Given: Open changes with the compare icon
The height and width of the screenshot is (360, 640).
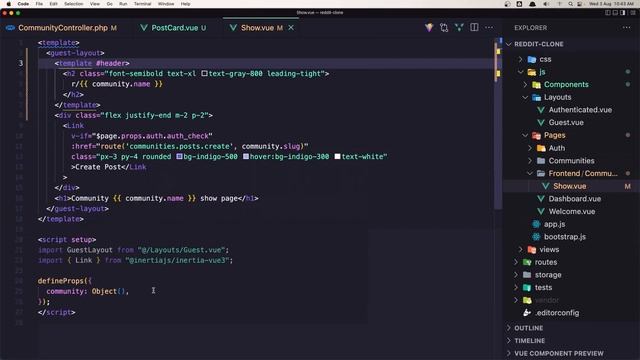Looking at the screenshot, I should [444, 28].
